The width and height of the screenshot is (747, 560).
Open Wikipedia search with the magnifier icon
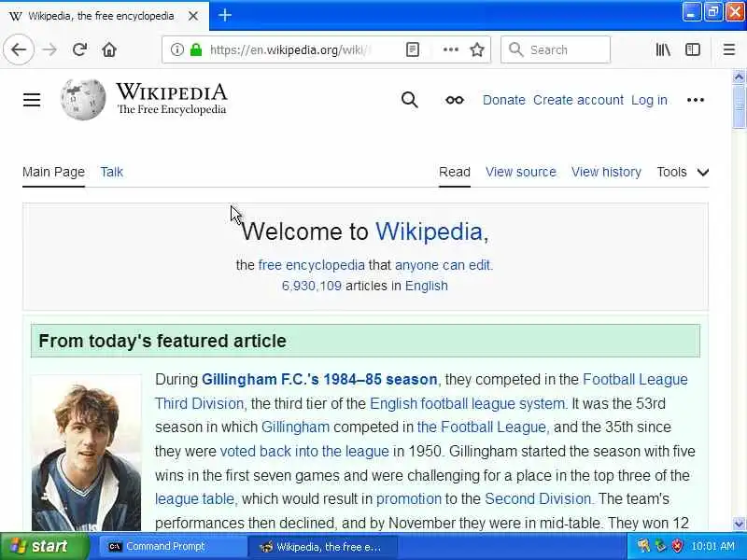coord(409,100)
